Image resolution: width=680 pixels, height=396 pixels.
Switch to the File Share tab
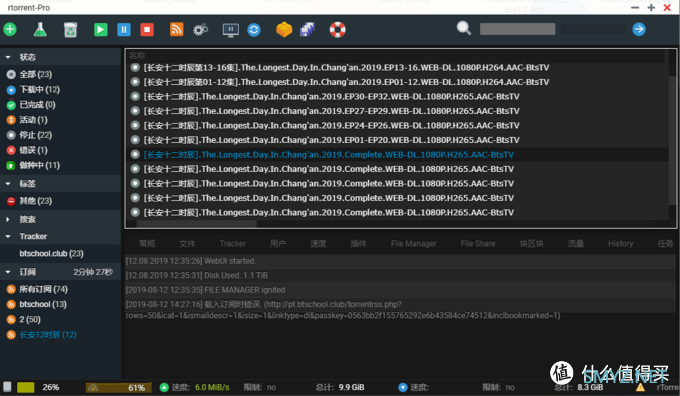point(478,244)
